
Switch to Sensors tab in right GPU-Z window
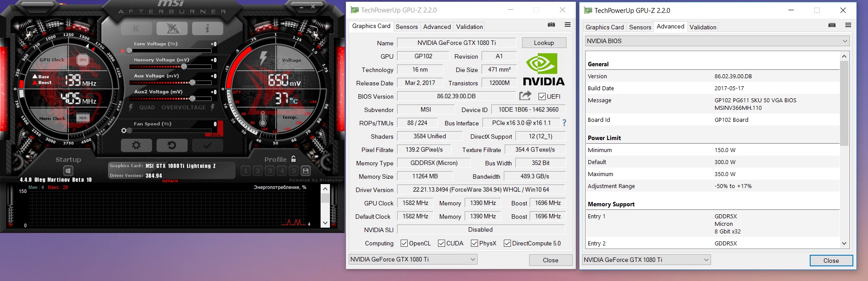(640, 27)
